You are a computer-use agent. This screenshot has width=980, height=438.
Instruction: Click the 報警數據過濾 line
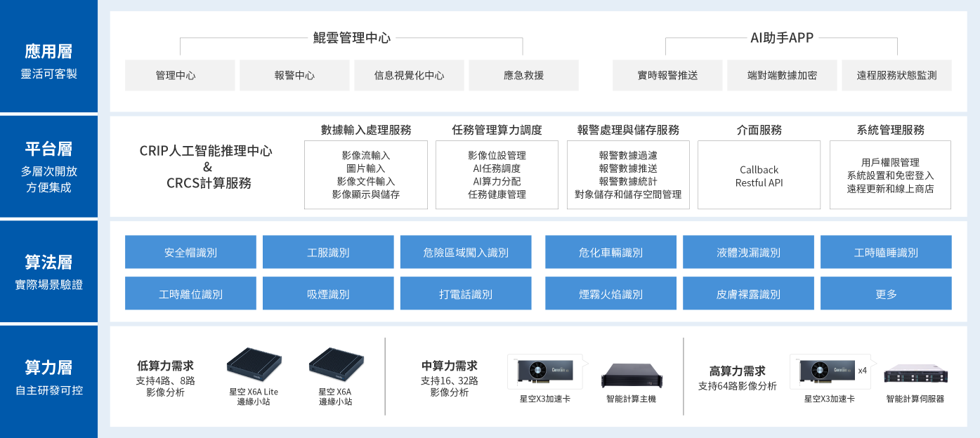(628, 155)
